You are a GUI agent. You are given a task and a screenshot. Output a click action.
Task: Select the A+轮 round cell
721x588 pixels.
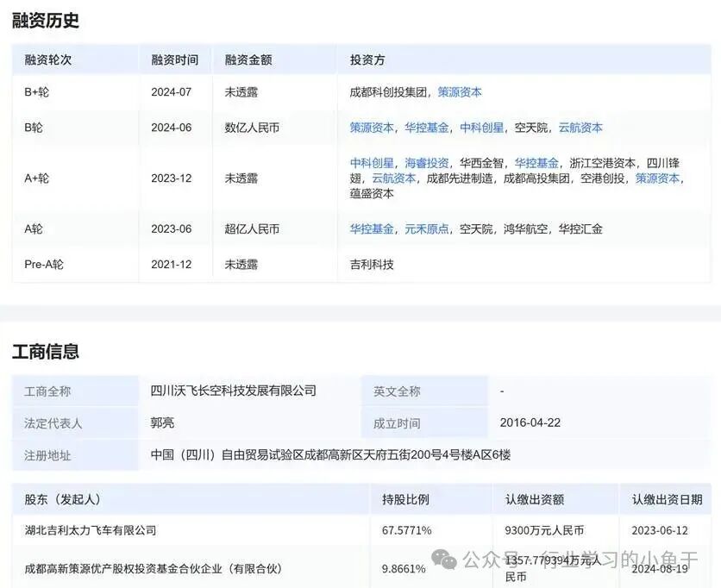pos(37,178)
